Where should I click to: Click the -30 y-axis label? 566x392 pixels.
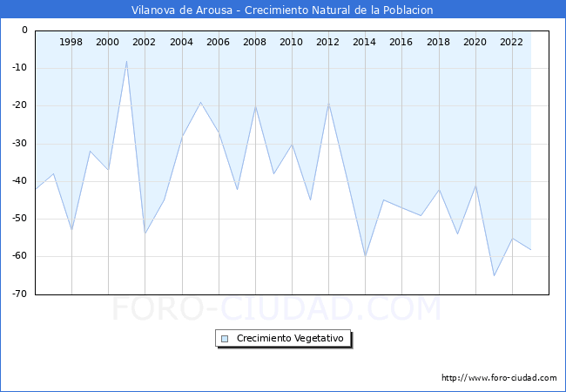20,144
